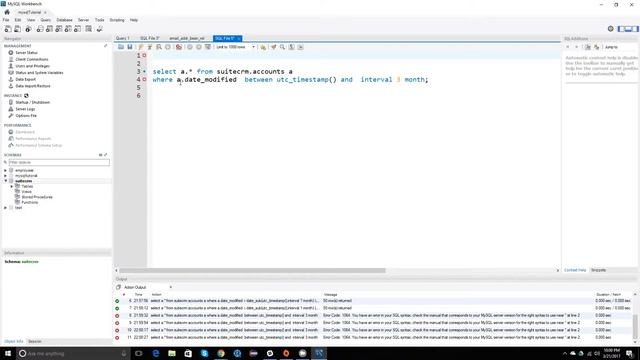Image resolution: width=640 pixels, height=360 pixels.
Task: Toggle word wrapping in the editor
Action: 300,47
